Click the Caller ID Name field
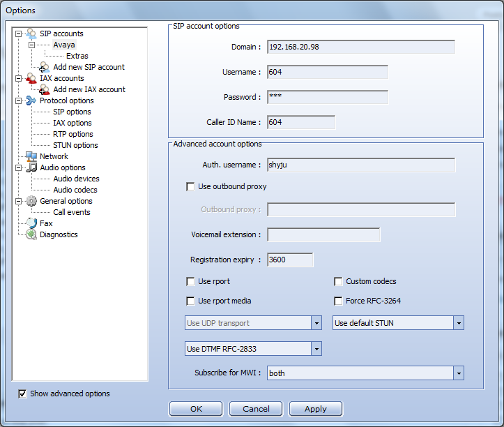The image size is (504, 427). [x=301, y=122]
